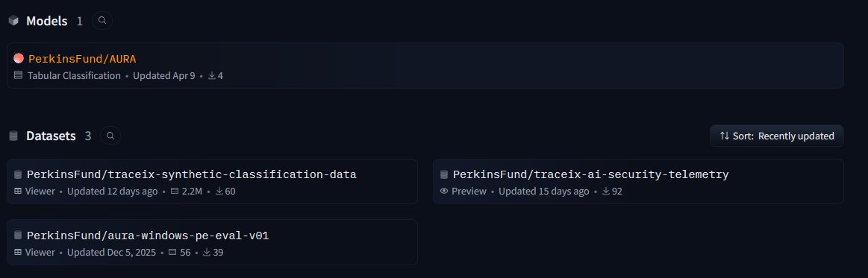Open the Sort: Recently updated dropdown
This screenshot has height=278, width=868.
tap(777, 136)
